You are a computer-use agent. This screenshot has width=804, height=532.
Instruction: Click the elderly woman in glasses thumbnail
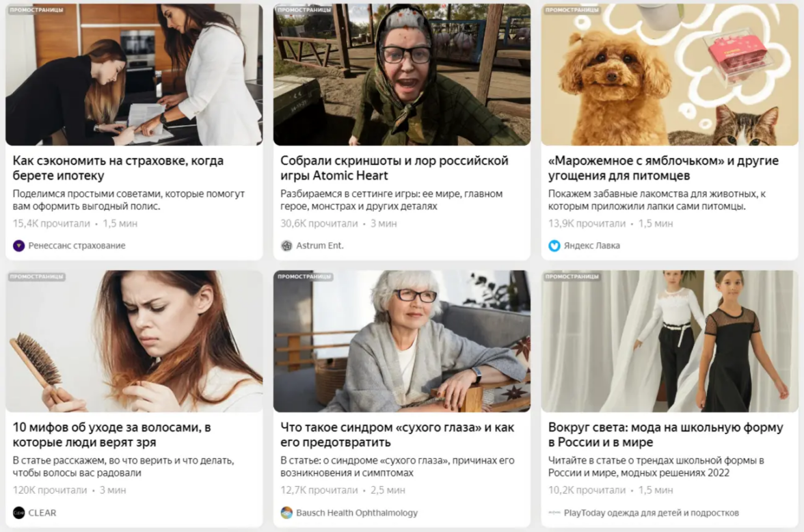tap(402, 342)
